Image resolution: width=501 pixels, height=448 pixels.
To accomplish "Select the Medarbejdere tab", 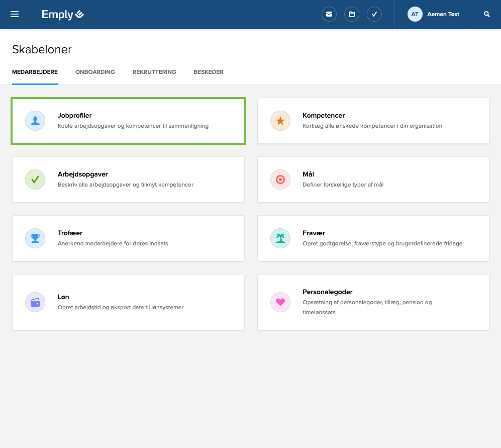I will pyautogui.click(x=35, y=72).
